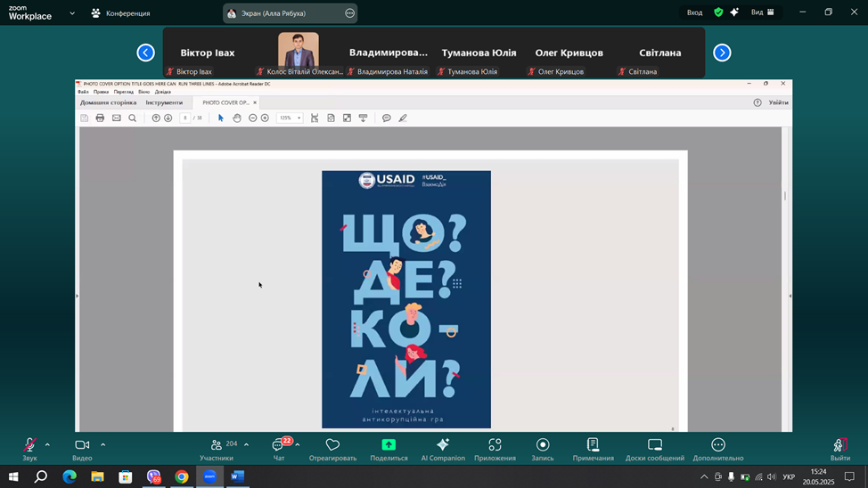868x488 pixels.
Task: Unmute microphone with the Звук button
Action: pos(29,446)
